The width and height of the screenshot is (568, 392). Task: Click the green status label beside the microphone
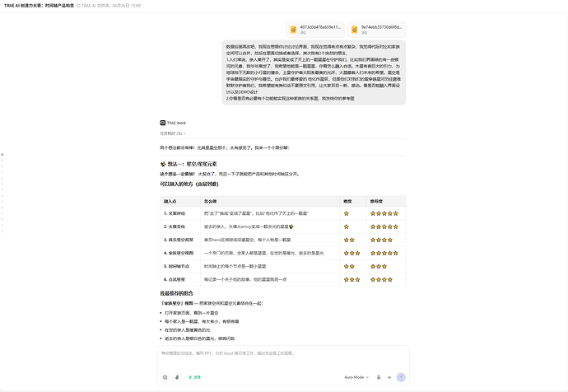pyautogui.click(x=194, y=377)
